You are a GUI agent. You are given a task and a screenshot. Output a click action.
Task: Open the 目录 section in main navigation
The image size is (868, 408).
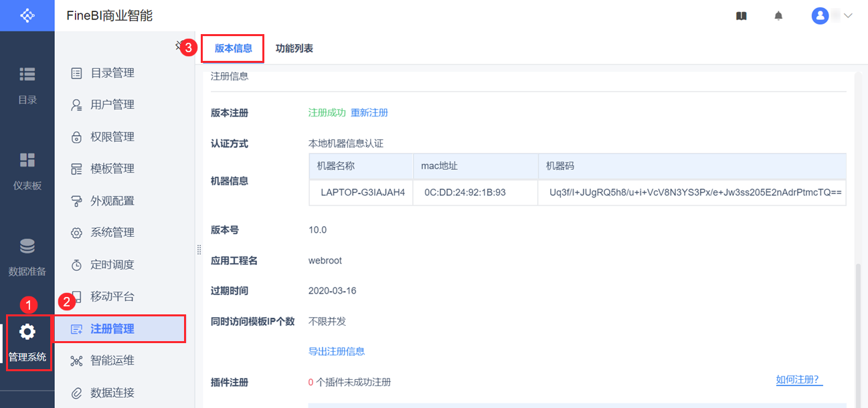pyautogui.click(x=27, y=86)
